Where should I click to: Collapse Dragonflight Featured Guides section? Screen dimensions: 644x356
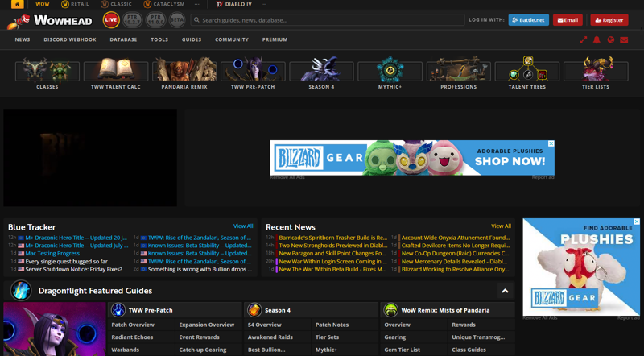click(x=505, y=291)
